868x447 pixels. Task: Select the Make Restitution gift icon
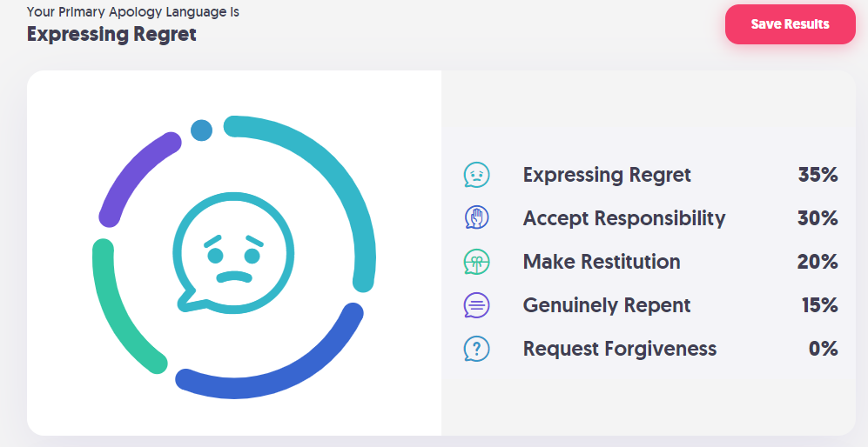click(476, 262)
